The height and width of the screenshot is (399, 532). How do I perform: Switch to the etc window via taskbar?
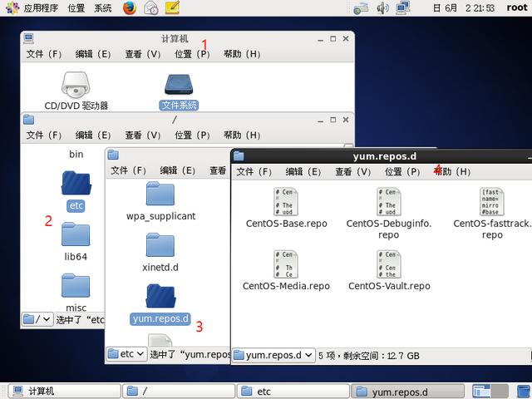[x=293, y=392]
